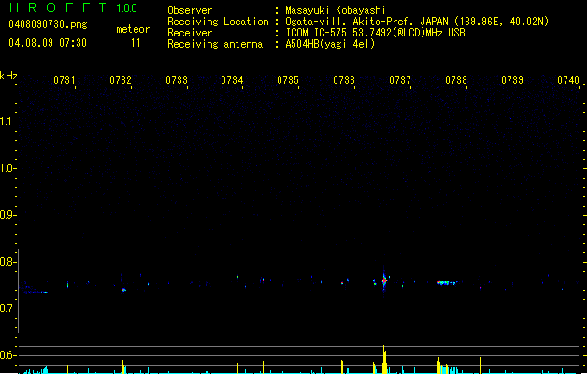
Task: Click the date stamp 04.08.09 07:30
Action: pyautogui.click(x=48, y=43)
